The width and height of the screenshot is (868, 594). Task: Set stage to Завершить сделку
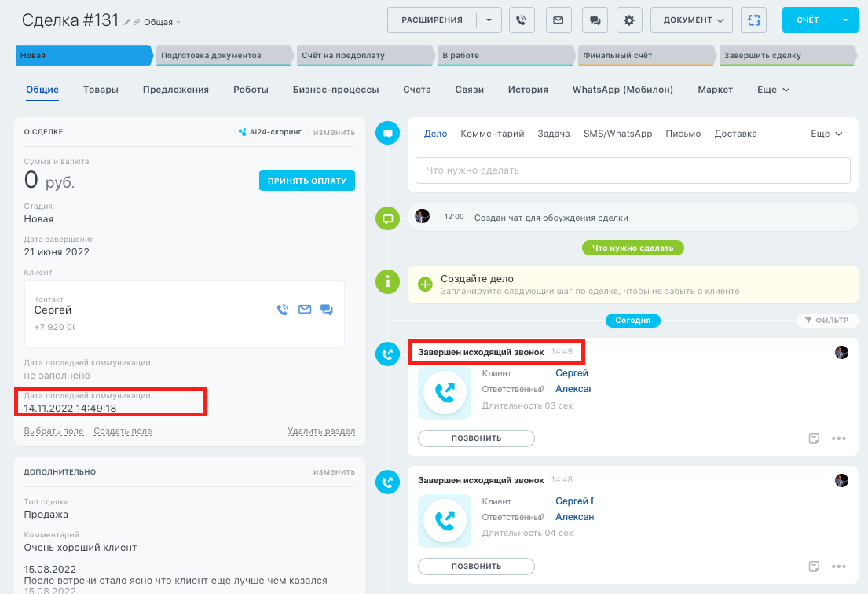click(787, 55)
